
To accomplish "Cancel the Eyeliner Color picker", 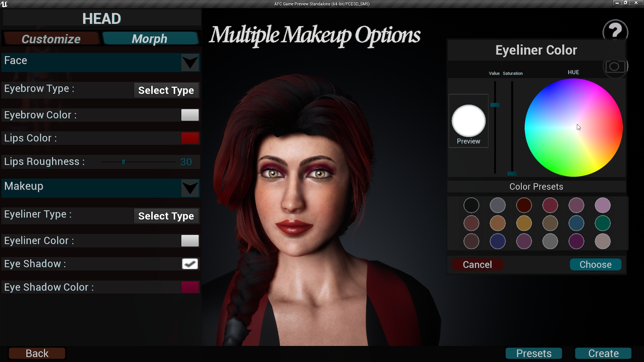I will click(477, 264).
